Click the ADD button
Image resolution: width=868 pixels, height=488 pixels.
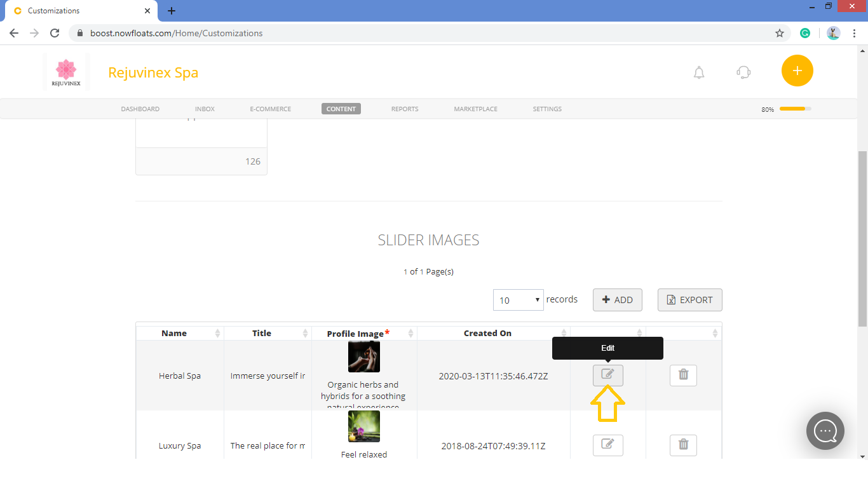click(618, 300)
